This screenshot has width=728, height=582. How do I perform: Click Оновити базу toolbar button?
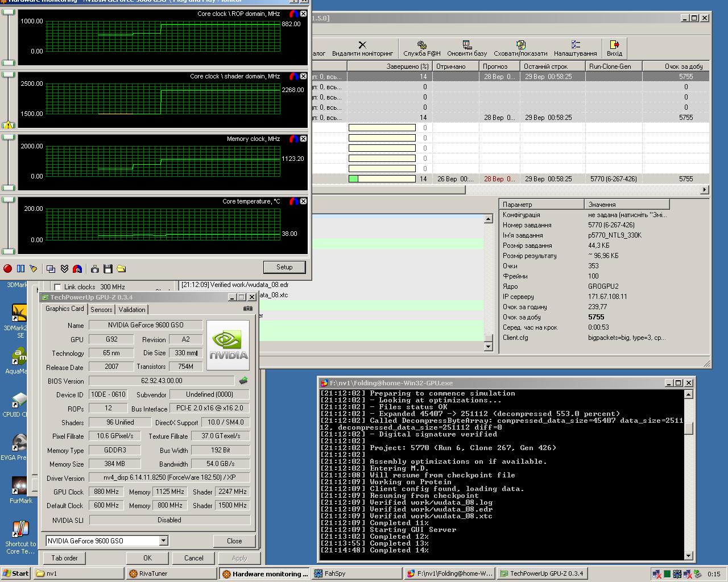pyautogui.click(x=467, y=48)
